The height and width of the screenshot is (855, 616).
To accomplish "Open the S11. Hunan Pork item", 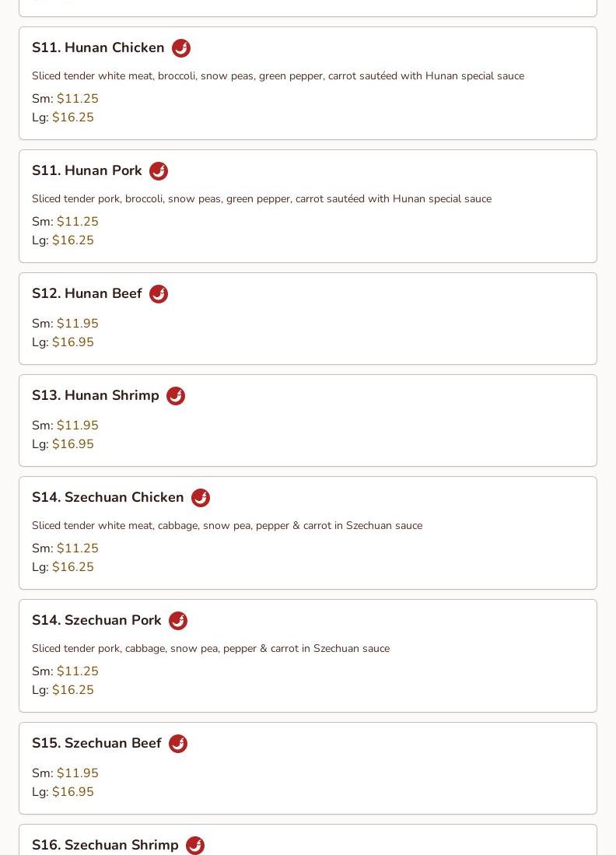I will tap(86, 170).
